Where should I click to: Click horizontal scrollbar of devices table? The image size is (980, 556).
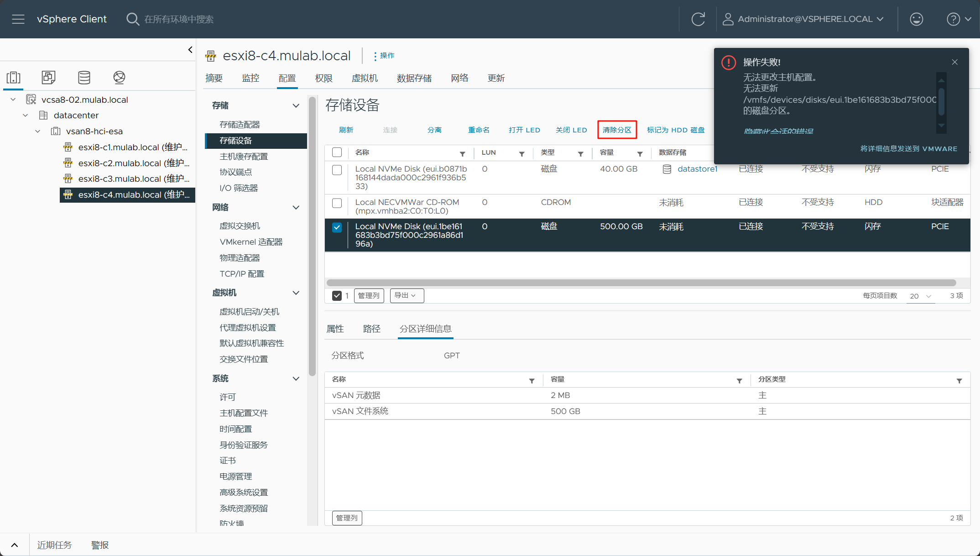tap(641, 283)
